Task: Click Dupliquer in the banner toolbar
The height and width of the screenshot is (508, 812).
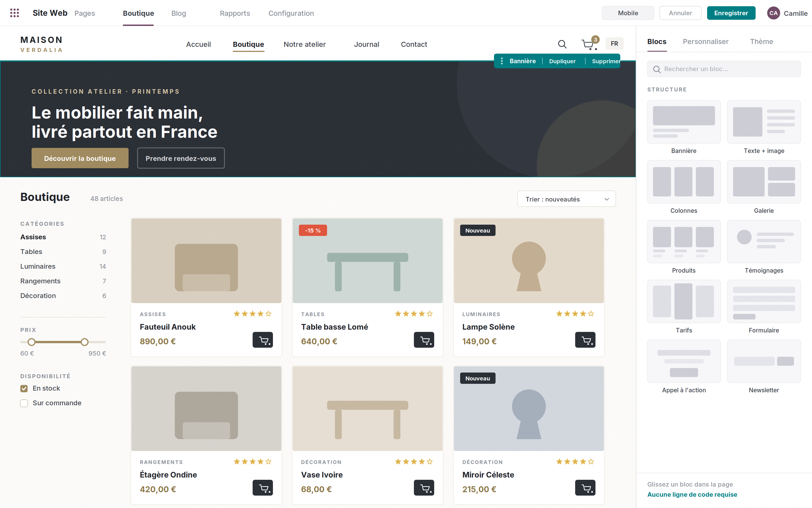Action: (562, 61)
